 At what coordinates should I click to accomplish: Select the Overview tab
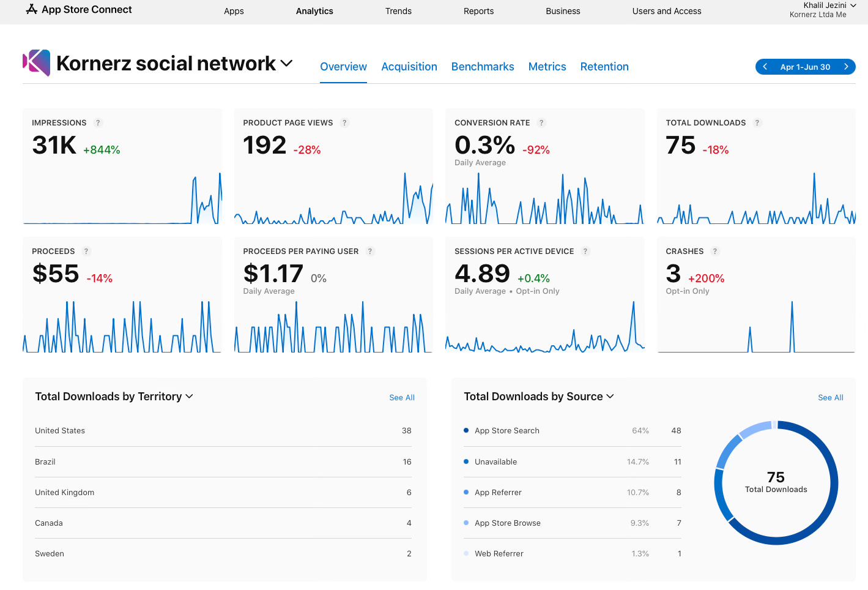pyautogui.click(x=343, y=67)
